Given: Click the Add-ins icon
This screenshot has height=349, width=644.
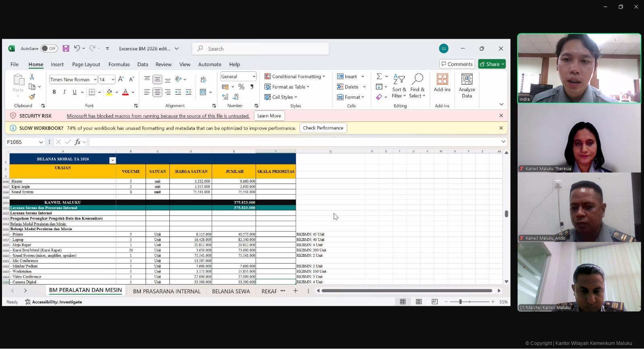Looking at the screenshot, I should (442, 83).
